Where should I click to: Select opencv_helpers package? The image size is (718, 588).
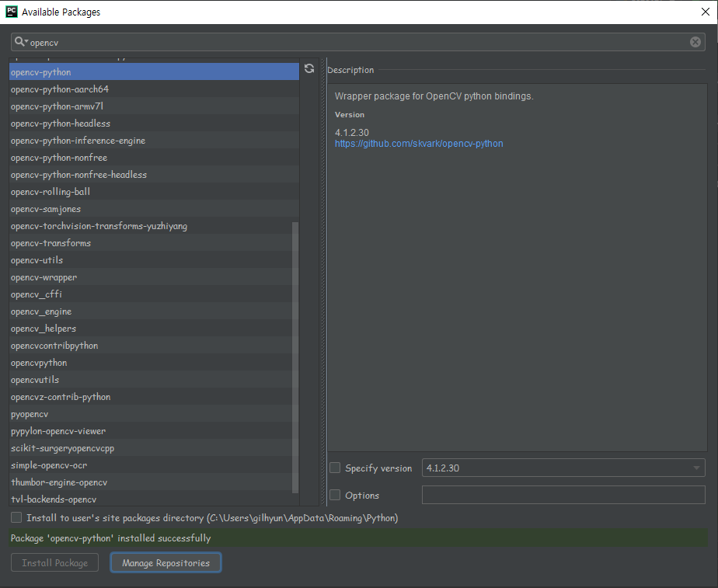[x=150, y=329]
